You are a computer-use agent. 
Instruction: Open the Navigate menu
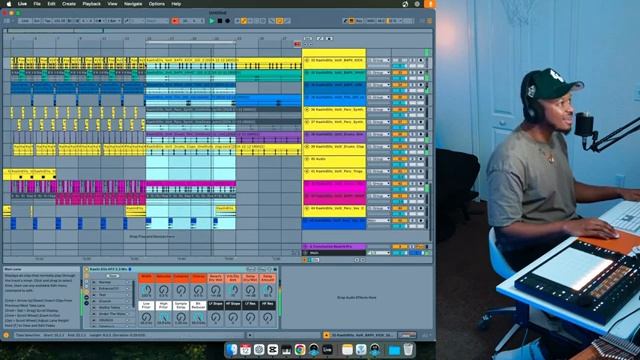tap(133, 4)
